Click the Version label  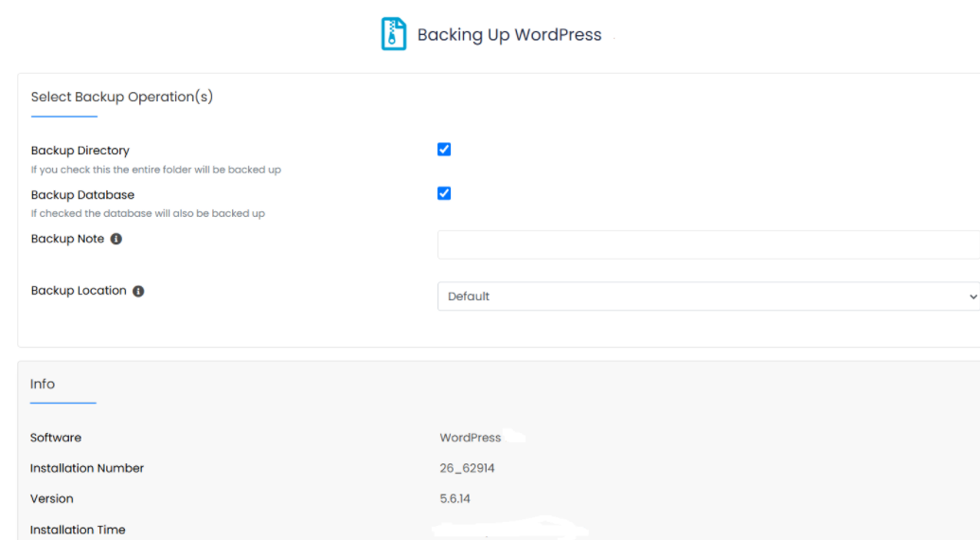coord(52,498)
